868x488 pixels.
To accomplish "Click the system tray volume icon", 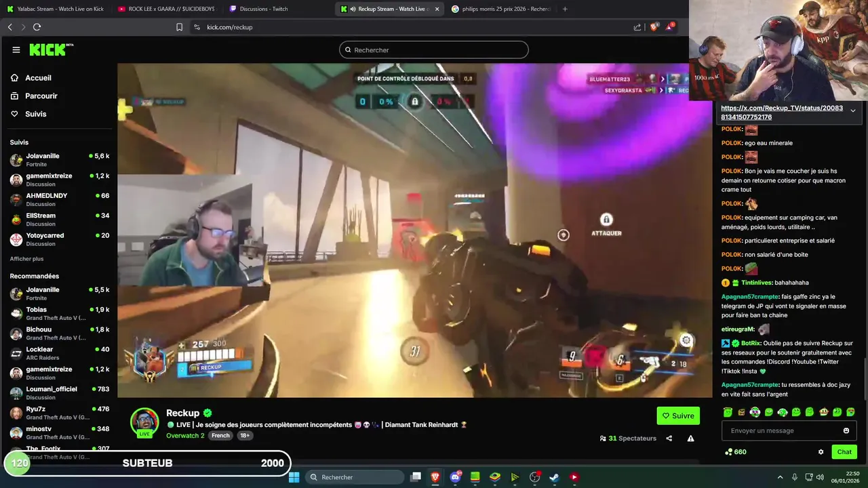I will point(821,477).
